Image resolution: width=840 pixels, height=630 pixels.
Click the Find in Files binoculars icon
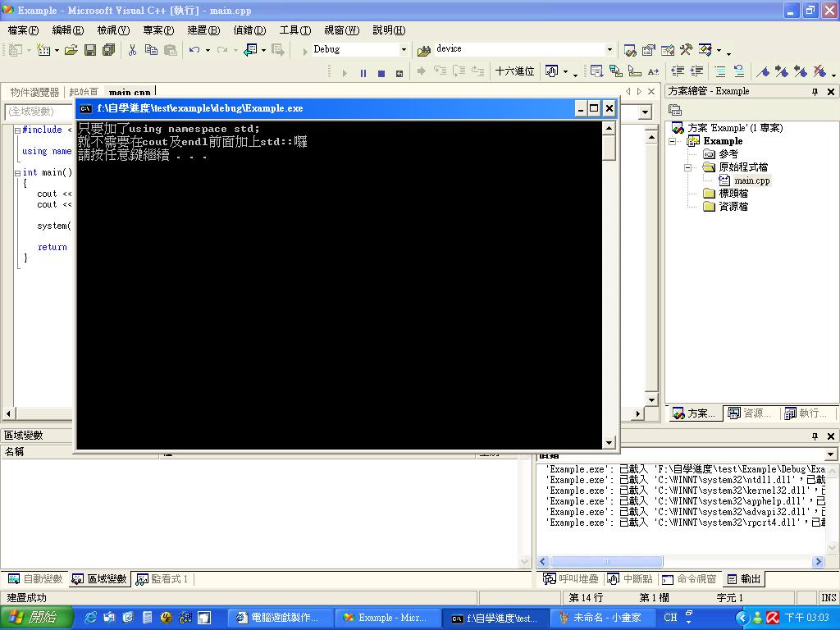(x=424, y=50)
